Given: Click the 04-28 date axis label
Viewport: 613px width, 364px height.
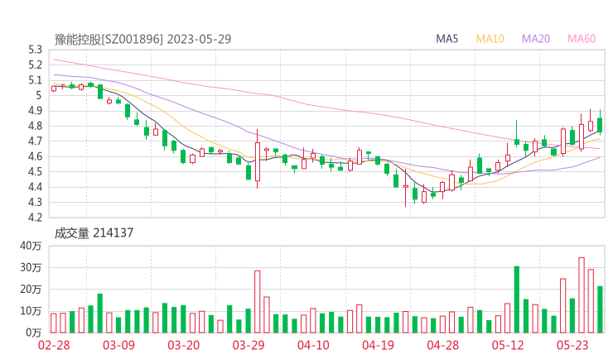Looking at the screenshot, I should point(443,345).
